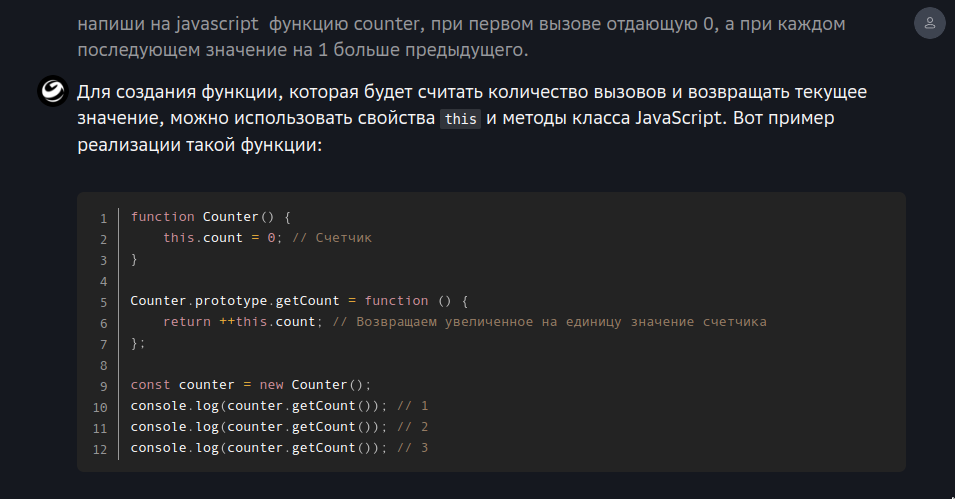
Task: Click 'const counter = new Counter();' line
Action: click(250, 385)
